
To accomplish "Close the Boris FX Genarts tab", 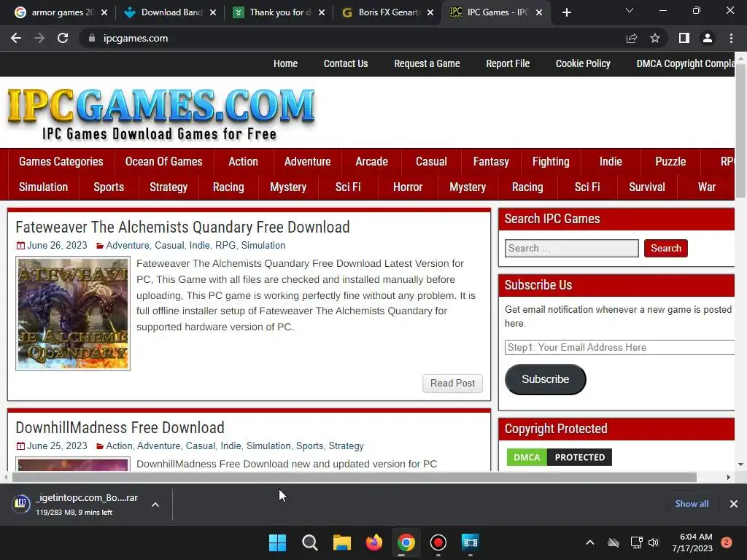I will 430,12.
